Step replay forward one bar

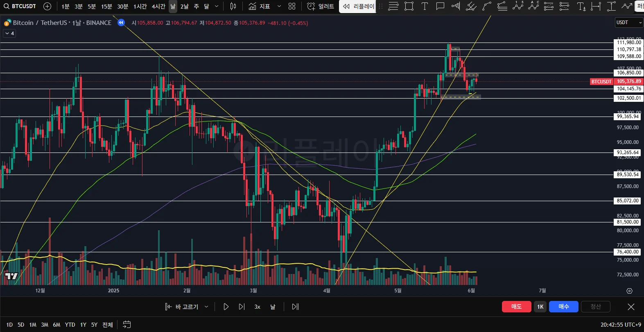242,307
